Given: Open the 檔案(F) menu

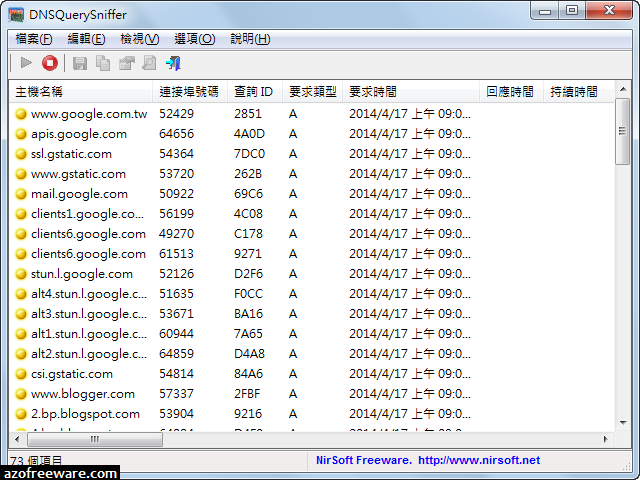Looking at the screenshot, I should coord(34,39).
